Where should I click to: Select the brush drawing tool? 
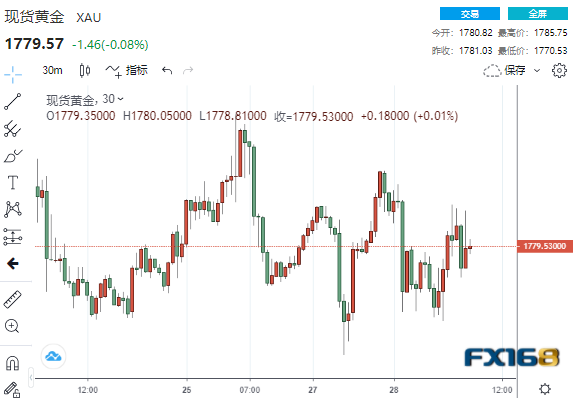pyautogui.click(x=13, y=156)
